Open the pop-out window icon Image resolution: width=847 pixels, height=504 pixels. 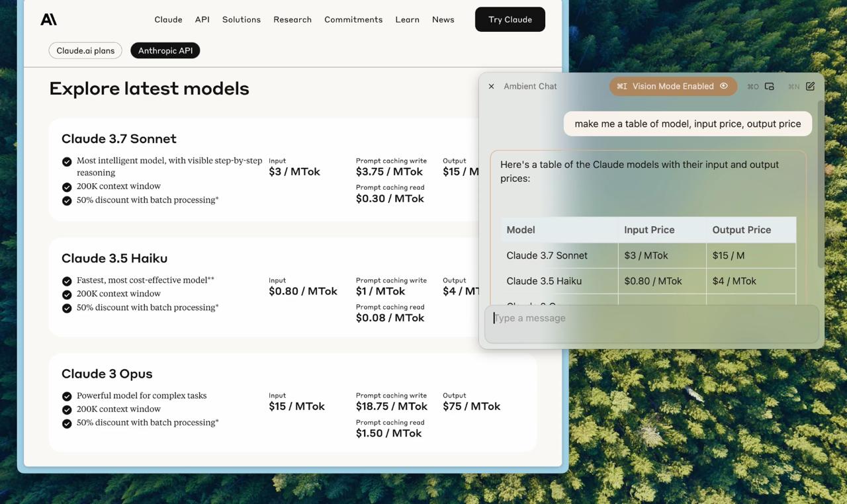tap(770, 86)
